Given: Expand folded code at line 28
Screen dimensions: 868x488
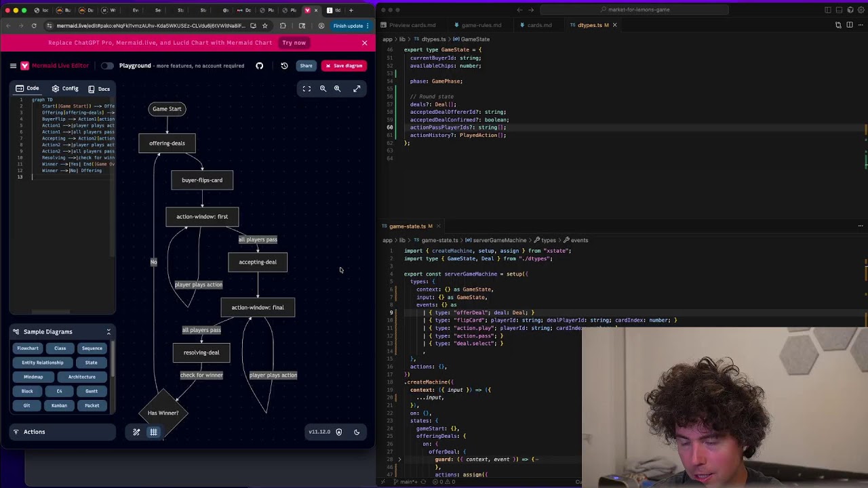Looking at the screenshot, I should tap(399, 460).
